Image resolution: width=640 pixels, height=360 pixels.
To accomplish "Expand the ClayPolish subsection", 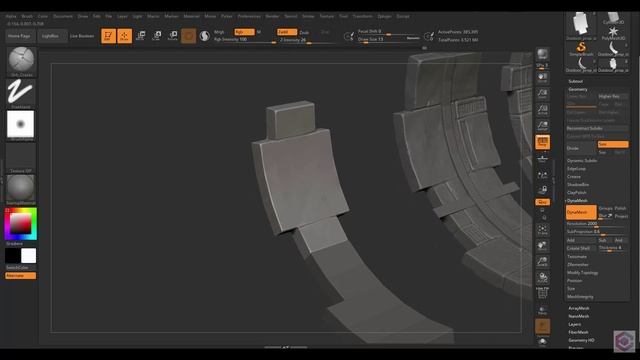I will [577, 193].
